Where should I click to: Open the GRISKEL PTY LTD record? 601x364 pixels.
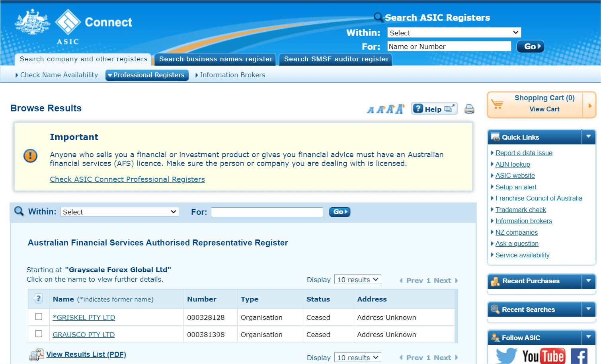coord(84,317)
